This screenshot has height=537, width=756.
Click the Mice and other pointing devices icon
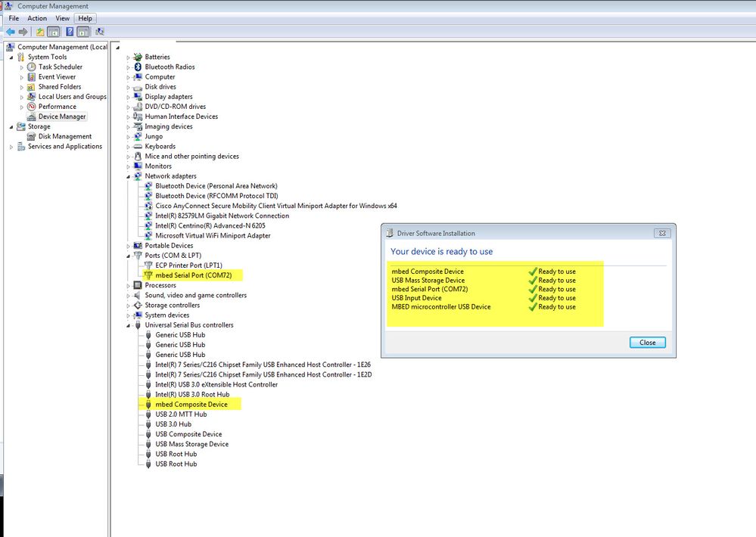coord(138,156)
